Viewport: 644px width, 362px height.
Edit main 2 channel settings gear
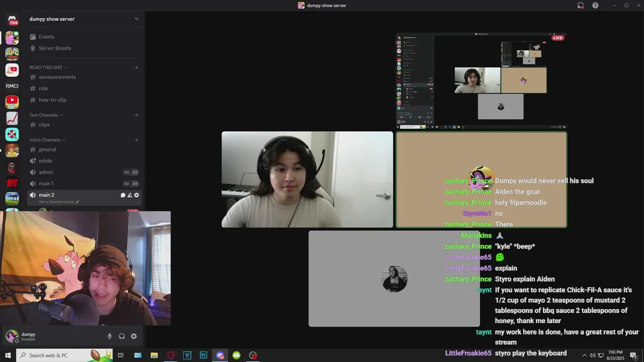point(136,195)
